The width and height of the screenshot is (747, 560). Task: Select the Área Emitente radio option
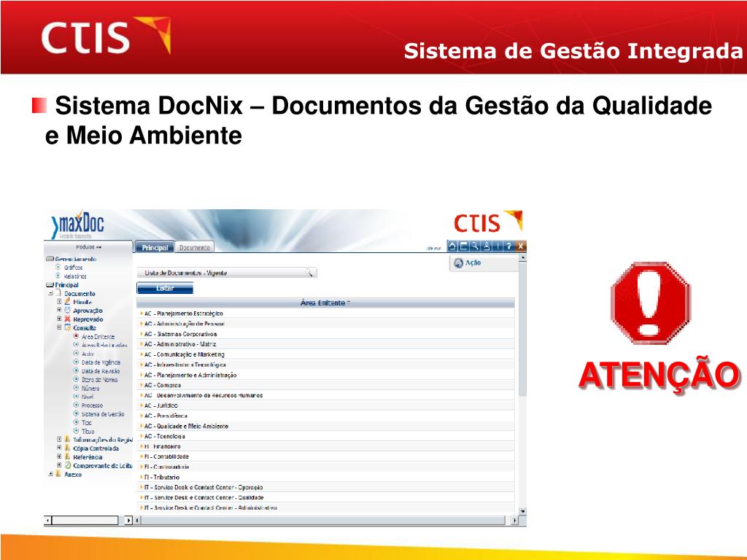(x=76, y=335)
